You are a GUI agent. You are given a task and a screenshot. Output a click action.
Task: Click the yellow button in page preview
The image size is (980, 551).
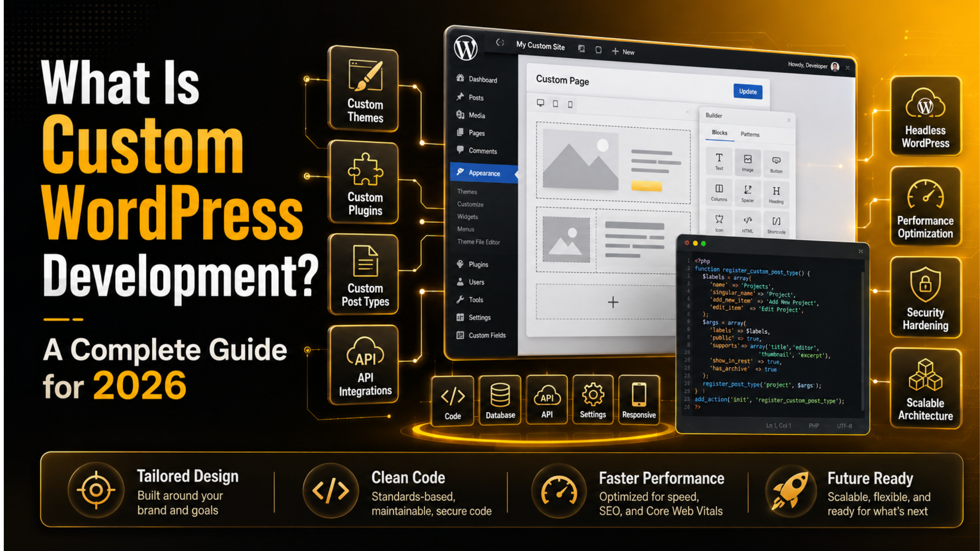point(647,186)
